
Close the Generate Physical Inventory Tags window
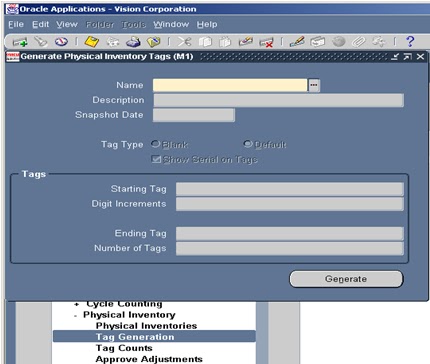coord(420,57)
